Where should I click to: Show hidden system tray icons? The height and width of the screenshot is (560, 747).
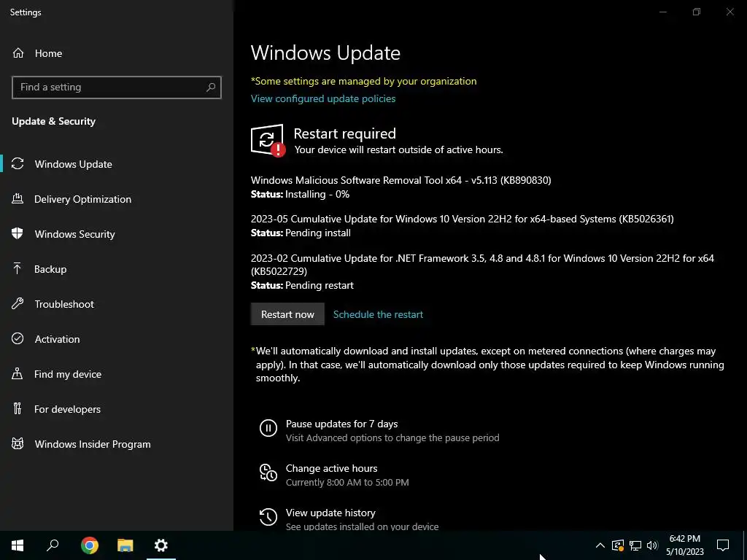click(600, 545)
